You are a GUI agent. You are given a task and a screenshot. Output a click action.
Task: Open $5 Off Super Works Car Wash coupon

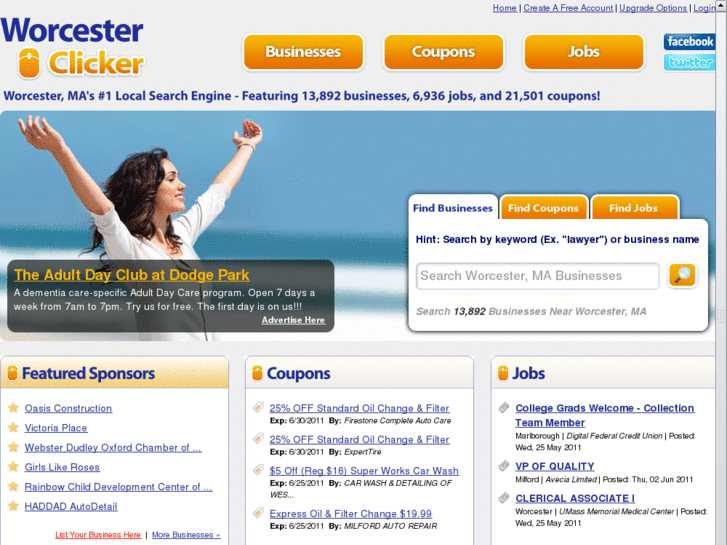point(364,471)
